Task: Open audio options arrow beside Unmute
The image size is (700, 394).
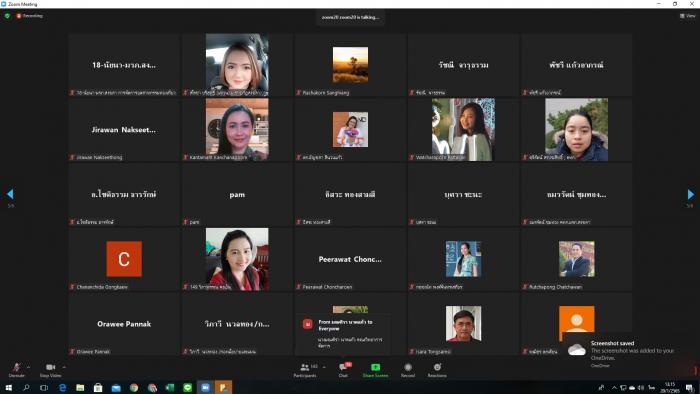Action: (29, 367)
